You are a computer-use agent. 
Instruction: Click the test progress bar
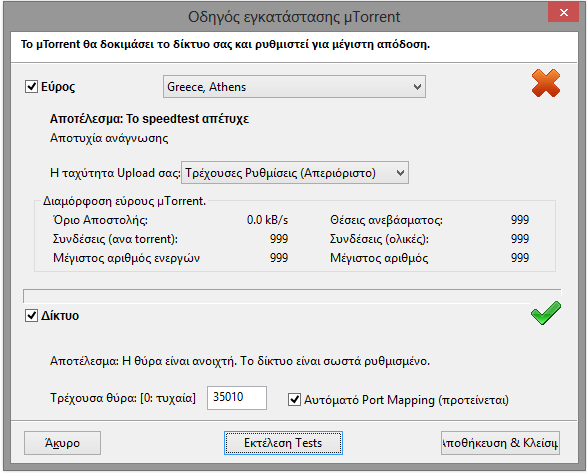coord(292,296)
